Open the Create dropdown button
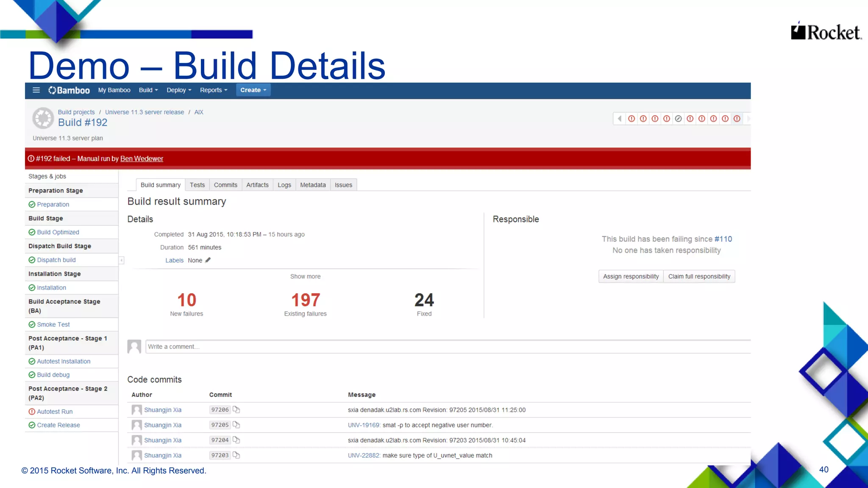The image size is (868, 488). 253,90
